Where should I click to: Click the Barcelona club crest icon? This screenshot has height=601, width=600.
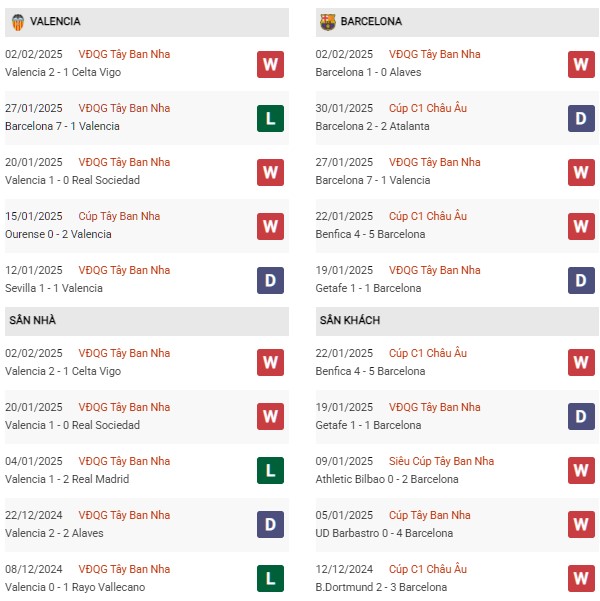328,22
